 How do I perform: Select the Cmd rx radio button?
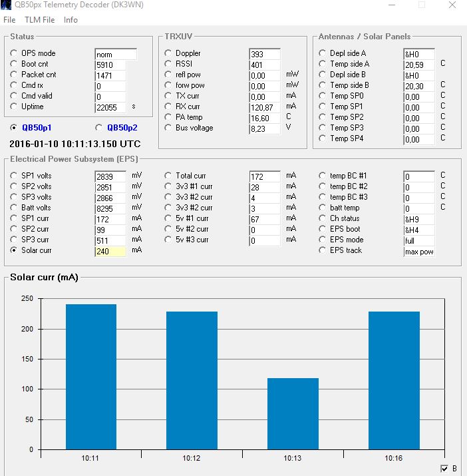13,85
